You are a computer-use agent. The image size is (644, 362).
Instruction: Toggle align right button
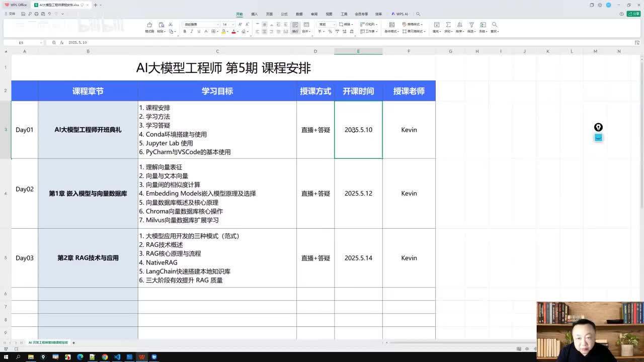[272, 31]
